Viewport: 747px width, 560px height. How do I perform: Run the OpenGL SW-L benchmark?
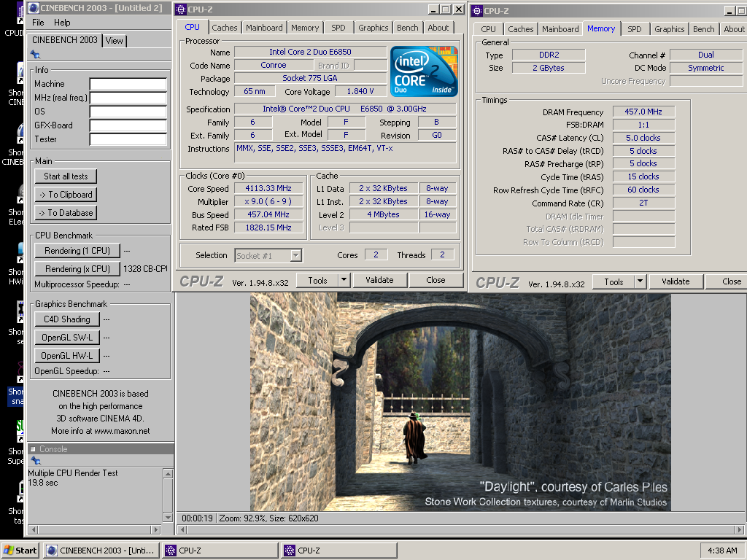coord(67,337)
